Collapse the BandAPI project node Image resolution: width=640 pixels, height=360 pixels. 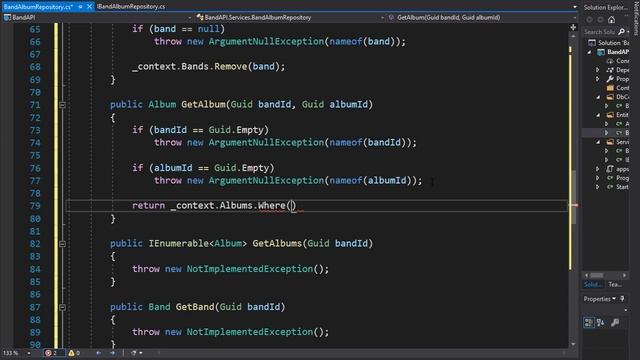589,52
